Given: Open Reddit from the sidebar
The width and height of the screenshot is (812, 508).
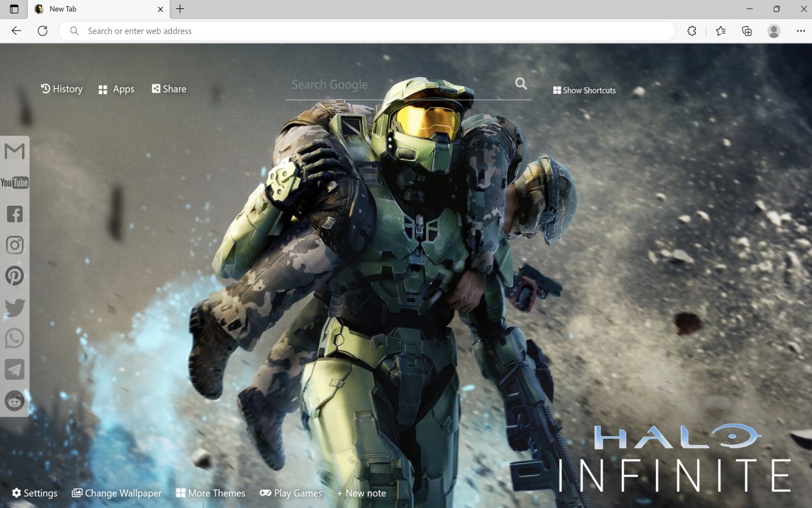Looking at the screenshot, I should [15, 401].
